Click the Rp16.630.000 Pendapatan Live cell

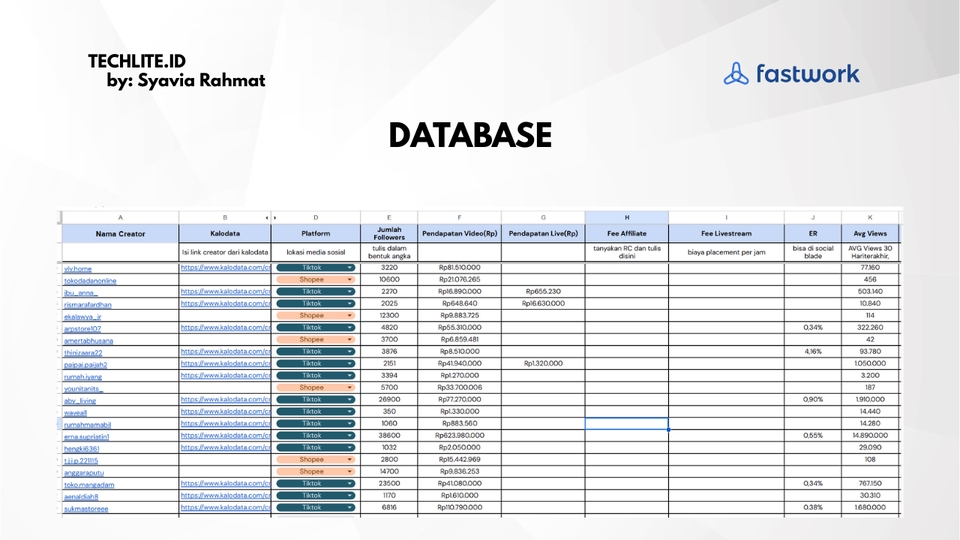(543, 304)
